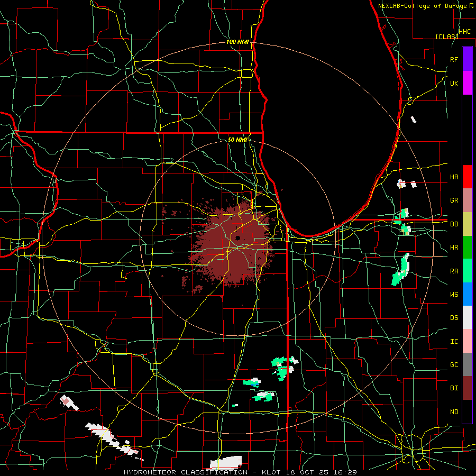The image size is (476, 476).
Task: Click the "ND" legend label
Action: [454, 412]
